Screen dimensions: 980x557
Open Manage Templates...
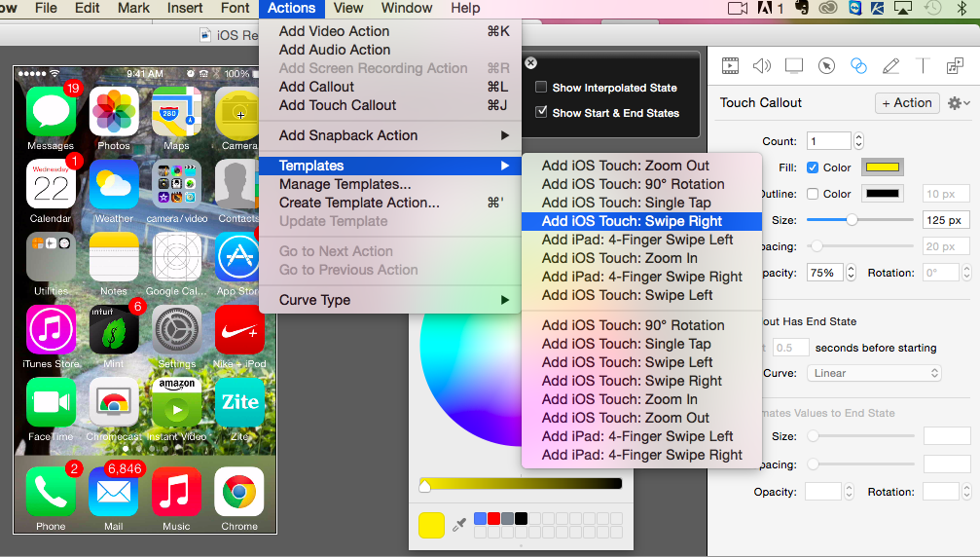point(390,184)
